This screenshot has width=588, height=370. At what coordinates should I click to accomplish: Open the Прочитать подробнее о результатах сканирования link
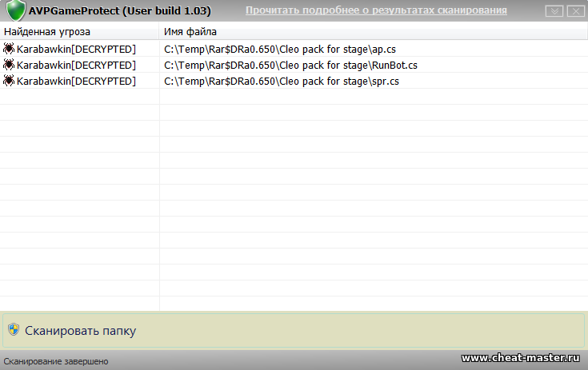pyautogui.click(x=376, y=11)
